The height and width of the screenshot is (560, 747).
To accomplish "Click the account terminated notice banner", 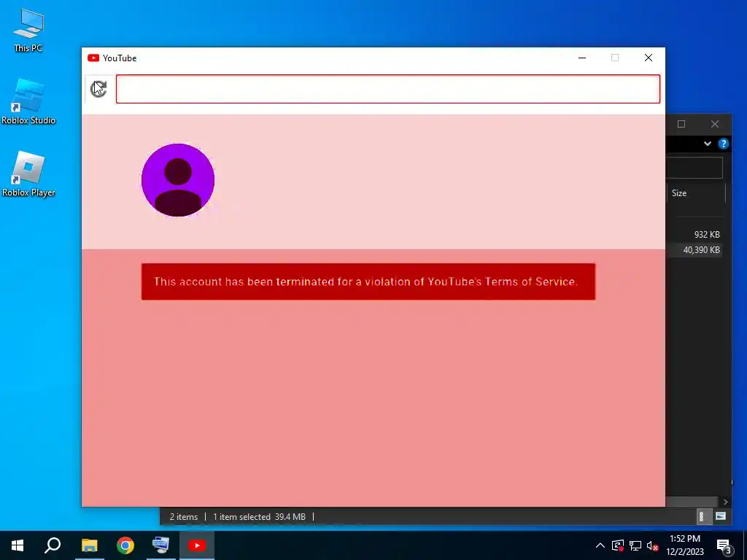I will point(368,281).
